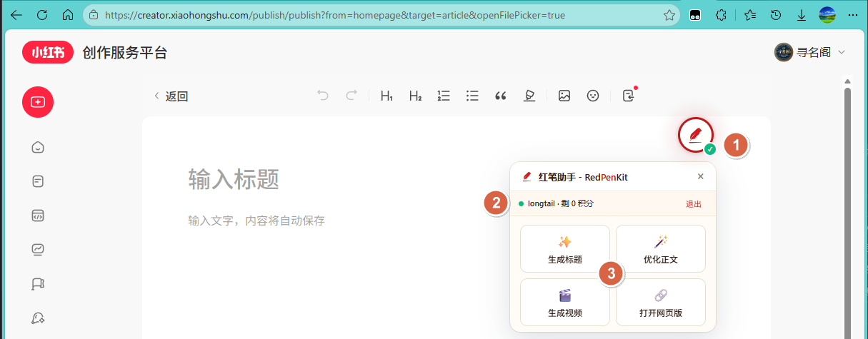Click the longtail 剩 0 积分 status text
Image resolution: width=868 pixels, height=339 pixels.
coord(561,204)
